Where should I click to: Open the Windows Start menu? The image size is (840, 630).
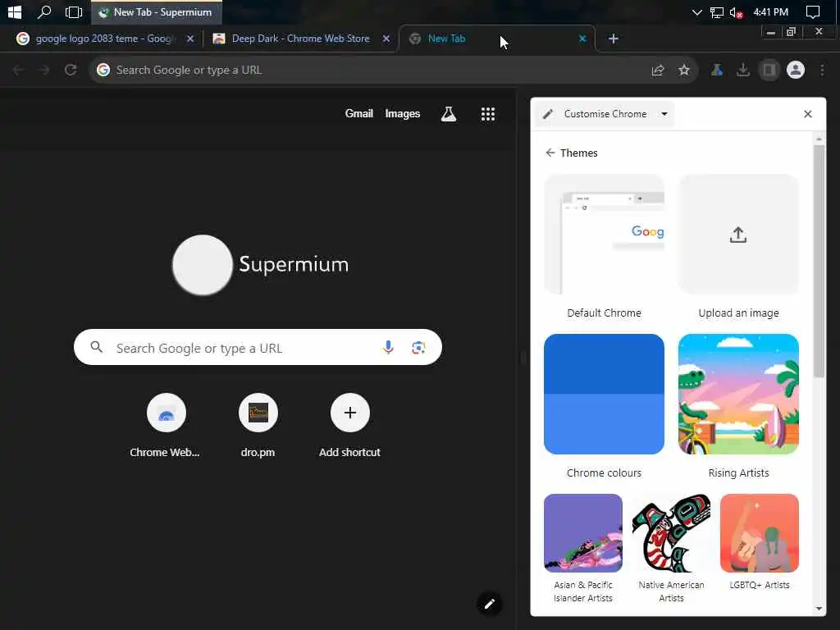click(15, 11)
